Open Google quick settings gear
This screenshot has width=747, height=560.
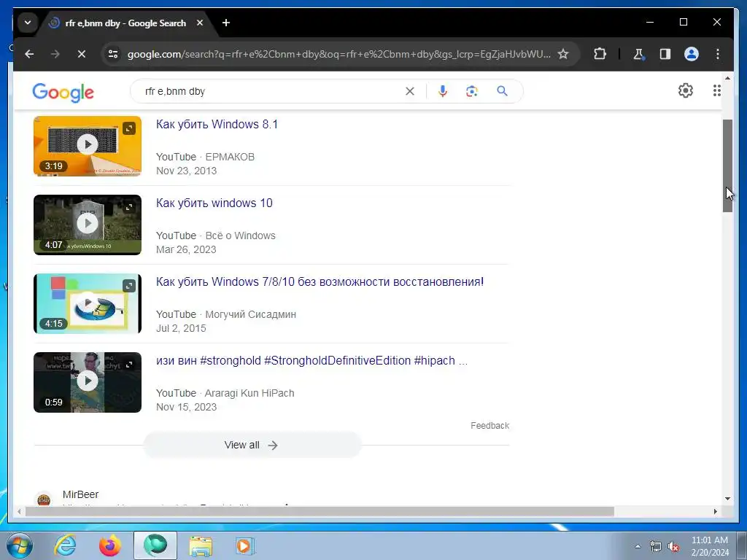pyautogui.click(x=686, y=90)
